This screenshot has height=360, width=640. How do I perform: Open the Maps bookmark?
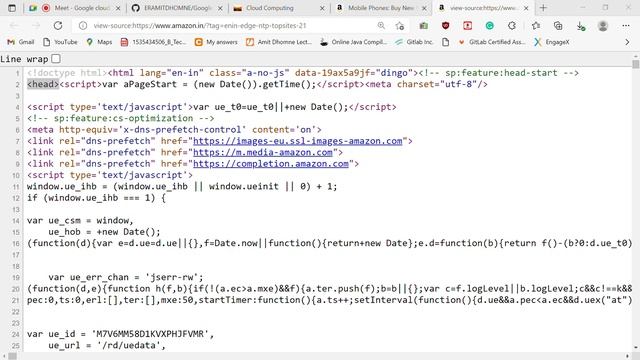coord(99,42)
